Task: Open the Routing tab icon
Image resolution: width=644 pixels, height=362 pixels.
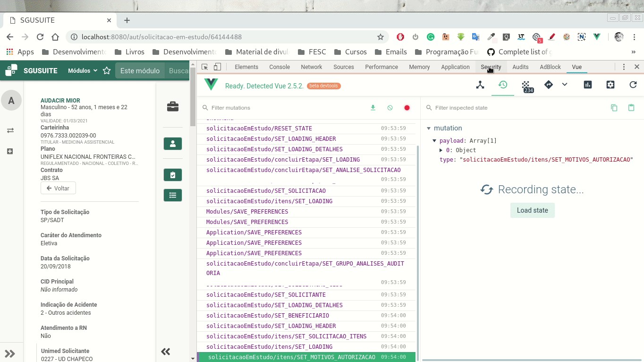Action: pyautogui.click(x=548, y=85)
